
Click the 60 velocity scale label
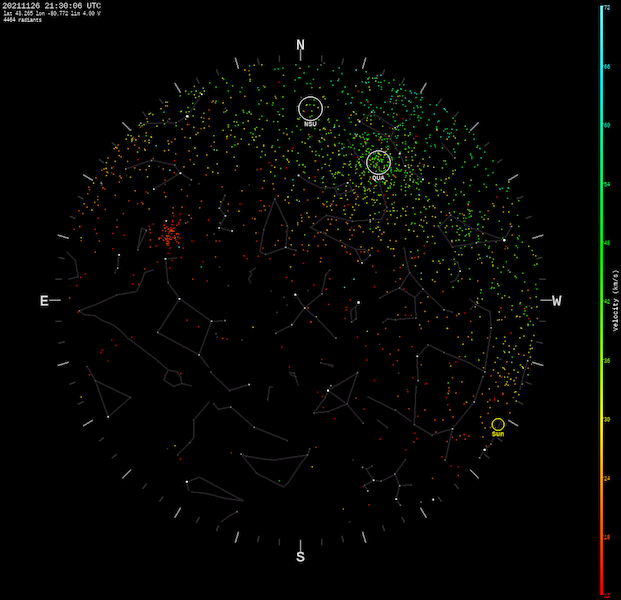[x=607, y=125]
